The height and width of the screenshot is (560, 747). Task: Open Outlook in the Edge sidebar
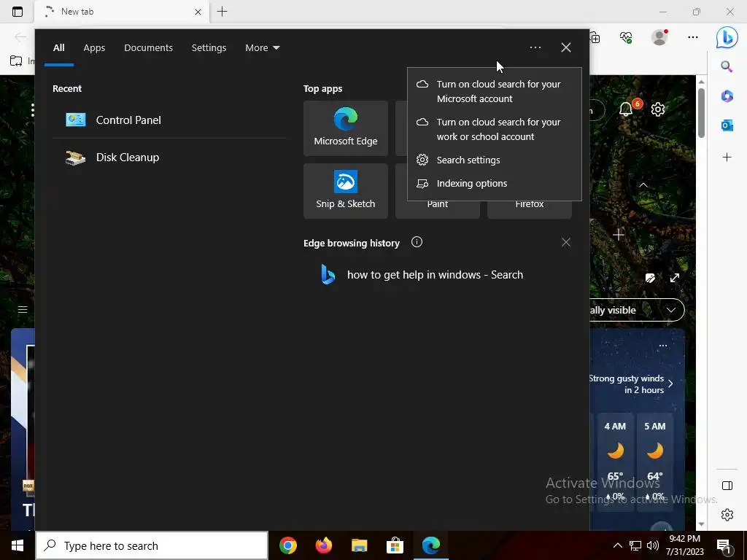727,125
